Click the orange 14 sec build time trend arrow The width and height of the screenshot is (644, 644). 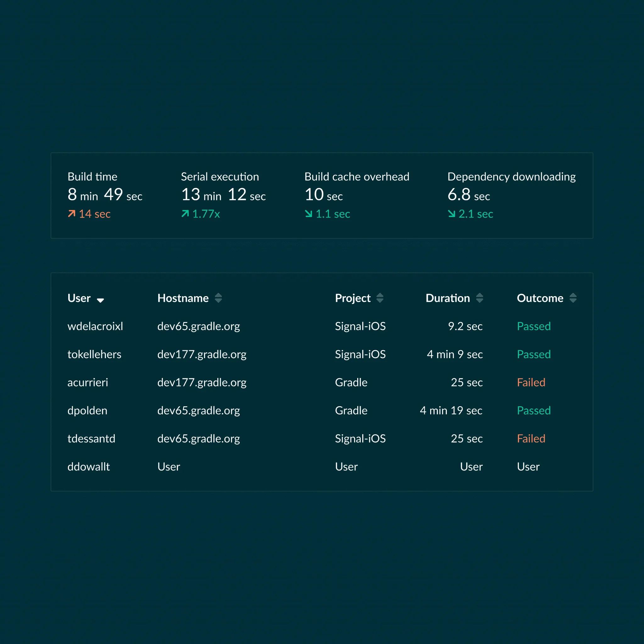(x=72, y=214)
